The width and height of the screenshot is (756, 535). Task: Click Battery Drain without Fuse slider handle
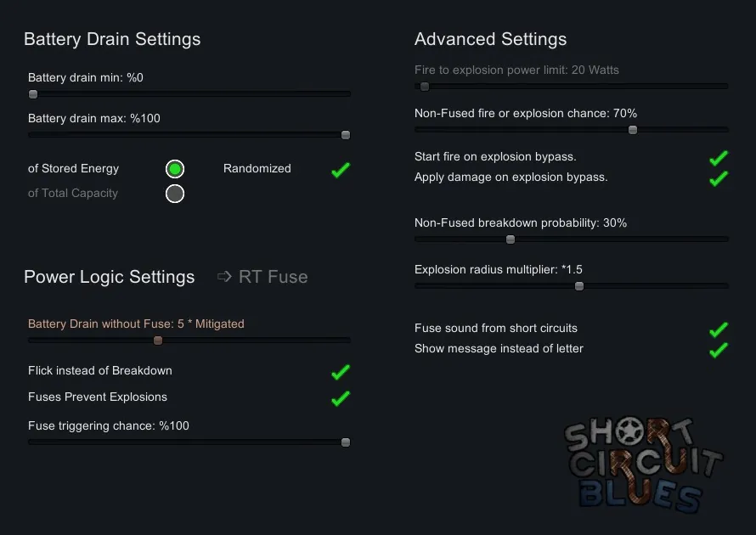[158, 341]
